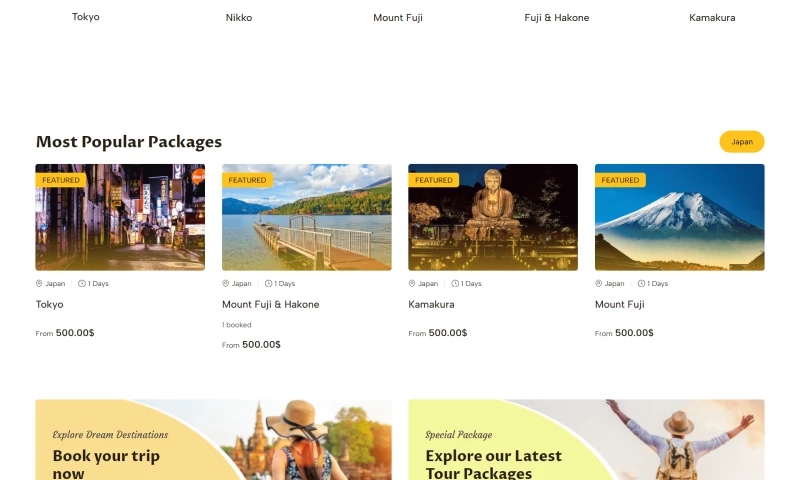Click the clock icon on Mount Fuji package
This screenshot has width=800, height=480.
[x=641, y=284]
